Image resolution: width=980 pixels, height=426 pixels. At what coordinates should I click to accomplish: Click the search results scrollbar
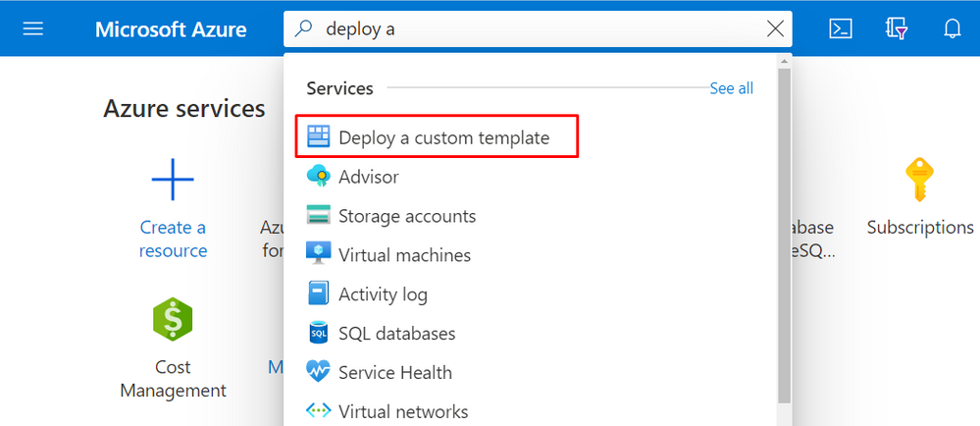[x=783, y=245]
